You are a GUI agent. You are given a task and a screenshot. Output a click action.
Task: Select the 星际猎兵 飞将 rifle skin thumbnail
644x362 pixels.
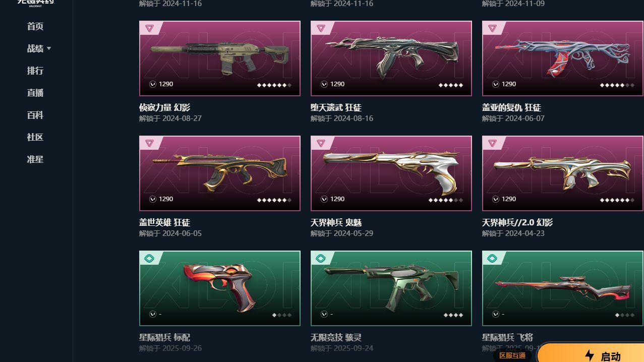coord(562,288)
